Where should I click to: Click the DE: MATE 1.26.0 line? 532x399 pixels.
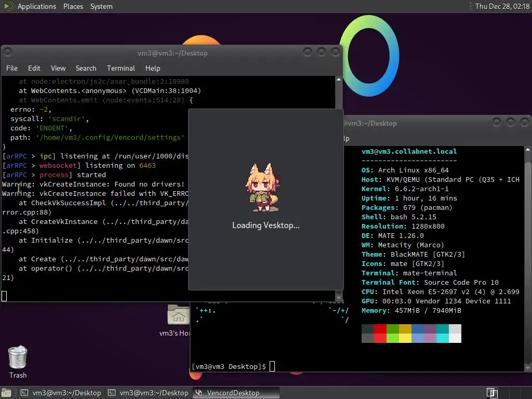(393, 236)
